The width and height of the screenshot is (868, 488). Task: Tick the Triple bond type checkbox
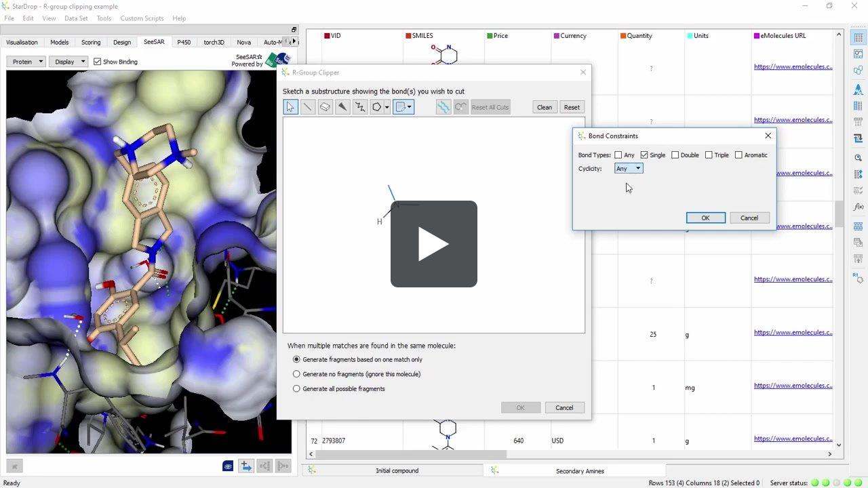(709, 155)
